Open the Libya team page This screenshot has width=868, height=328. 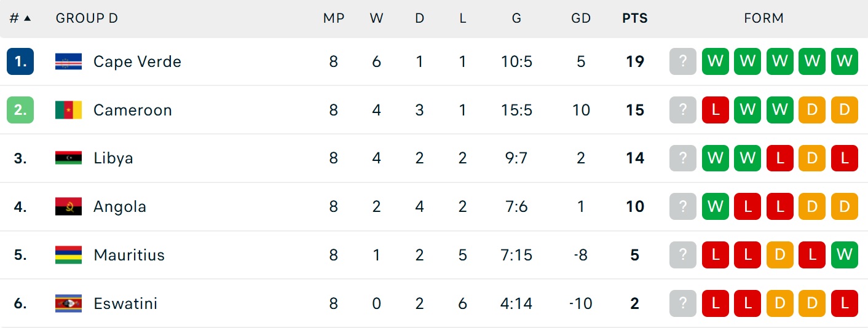[x=113, y=158]
